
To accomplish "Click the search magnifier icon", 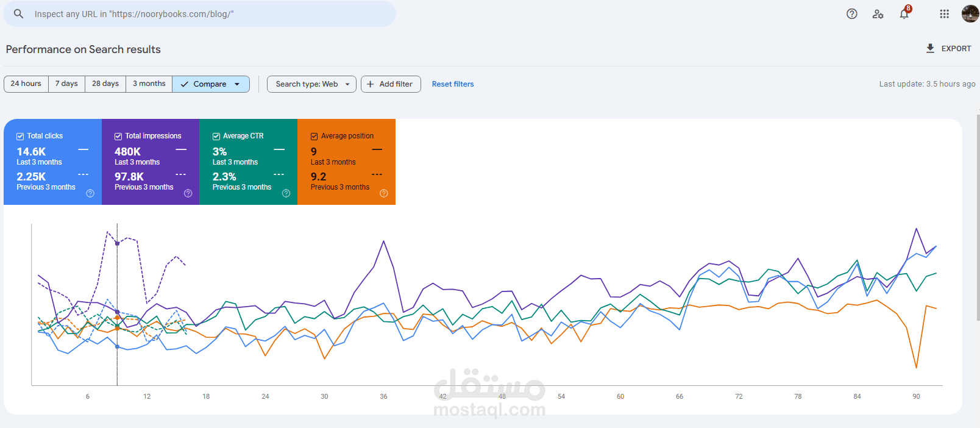I will (x=19, y=13).
